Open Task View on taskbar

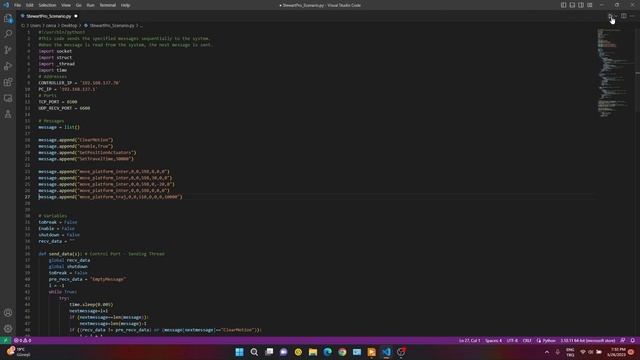[269, 352]
